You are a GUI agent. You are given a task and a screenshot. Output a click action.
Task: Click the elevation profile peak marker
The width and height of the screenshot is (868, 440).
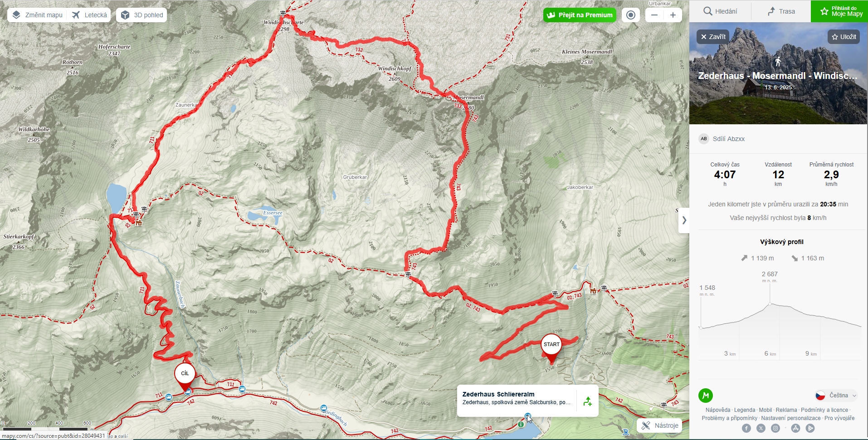(x=770, y=303)
